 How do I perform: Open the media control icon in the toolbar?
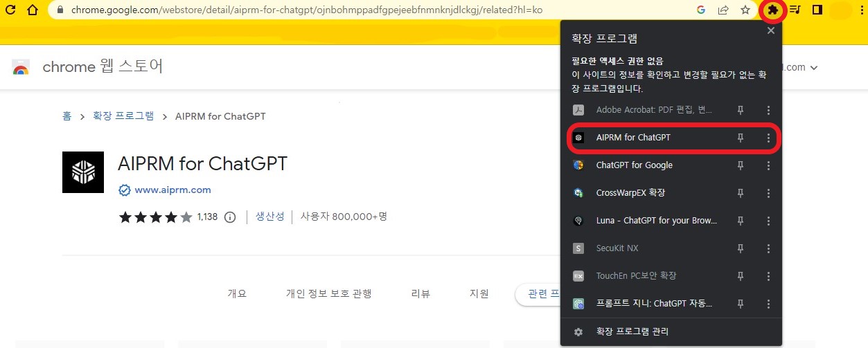coord(795,10)
